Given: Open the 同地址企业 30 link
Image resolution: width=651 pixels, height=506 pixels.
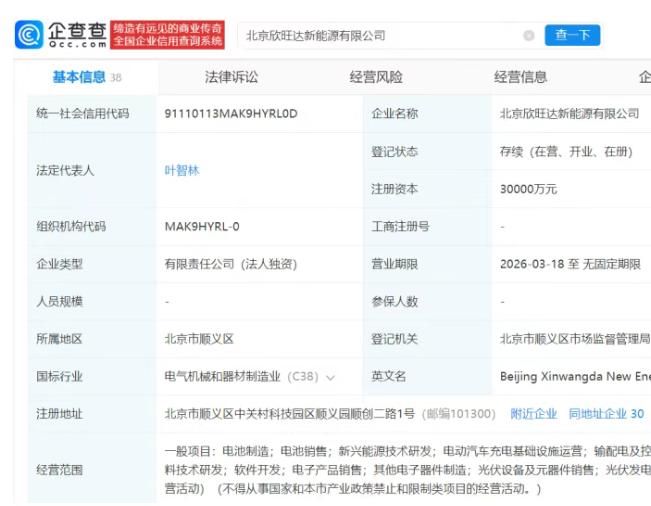Looking at the screenshot, I should point(606,413).
